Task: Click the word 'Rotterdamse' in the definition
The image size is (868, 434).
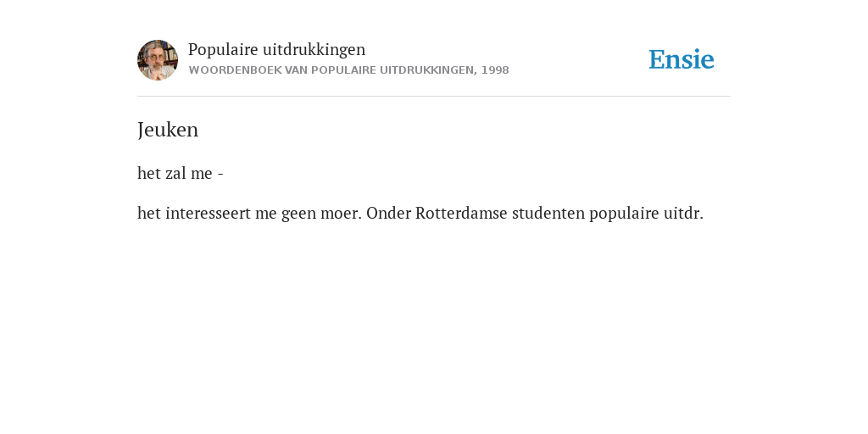Action: [461, 213]
